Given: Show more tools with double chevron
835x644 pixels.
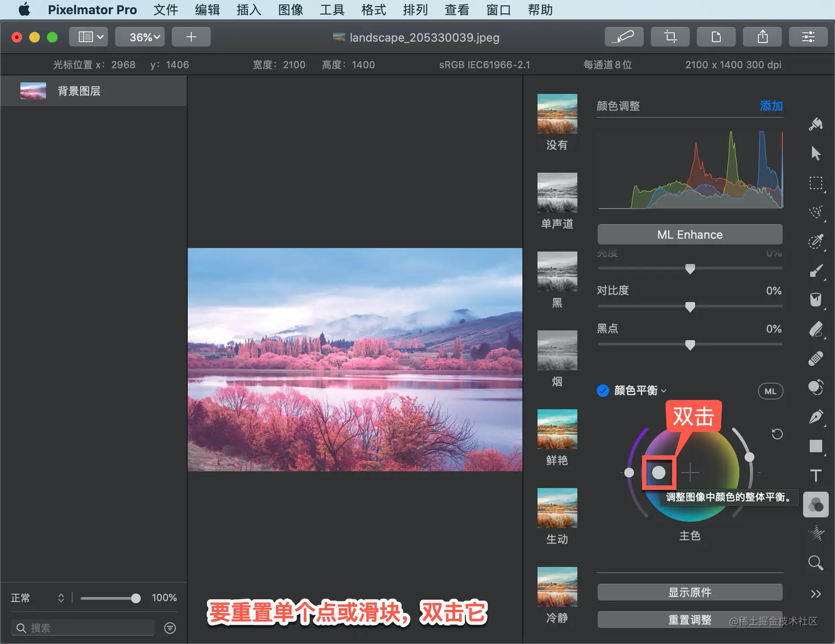Looking at the screenshot, I should coord(816,594).
